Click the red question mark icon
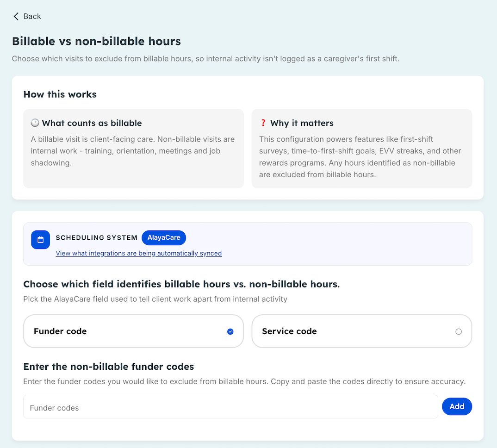Image resolution: width=497 pixels, height=448 pixels. [263, 123]
